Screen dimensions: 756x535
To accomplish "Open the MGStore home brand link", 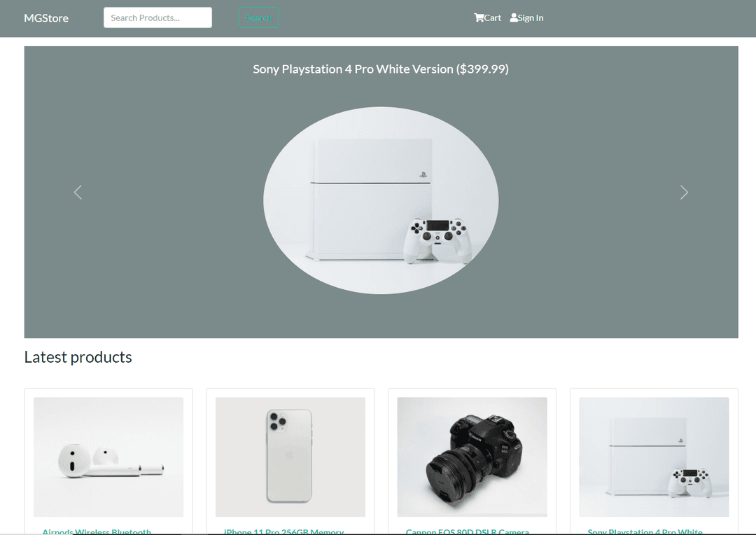I will click(46, 18).
